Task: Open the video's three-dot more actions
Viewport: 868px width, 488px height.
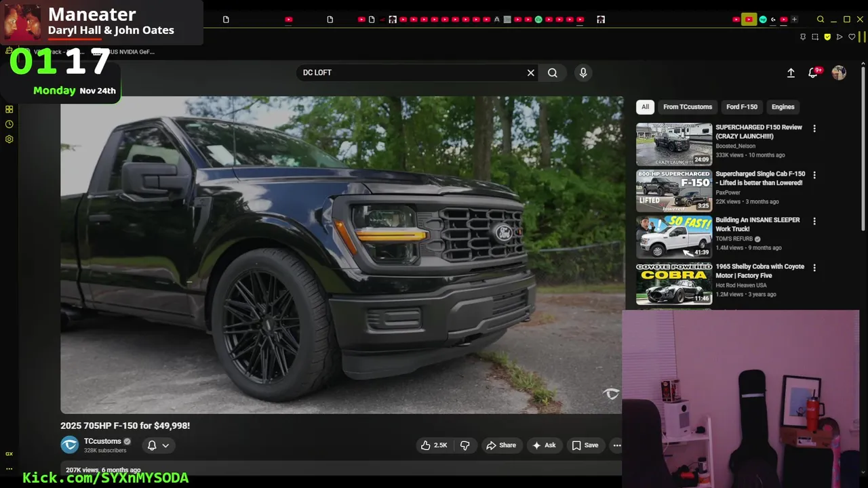Action: pos(616,445)
